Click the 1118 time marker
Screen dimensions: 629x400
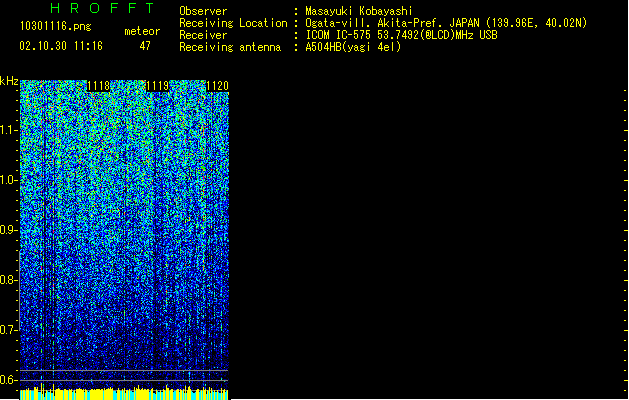click(x=98, y=86)
